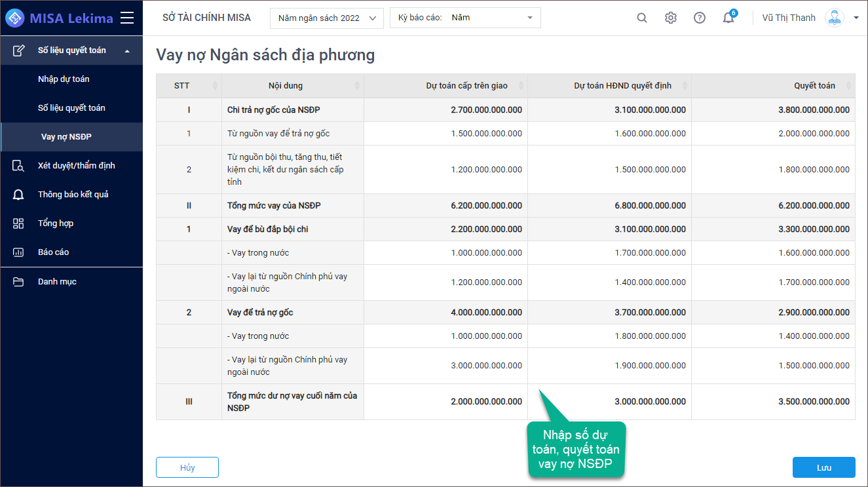Open the search magnifier icon
868x487 pixels.
coord(642,18)
